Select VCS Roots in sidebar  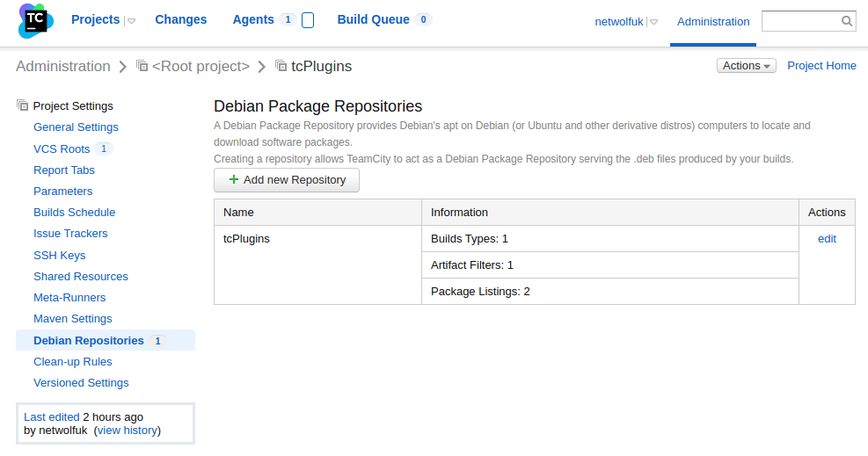point(62,148)
